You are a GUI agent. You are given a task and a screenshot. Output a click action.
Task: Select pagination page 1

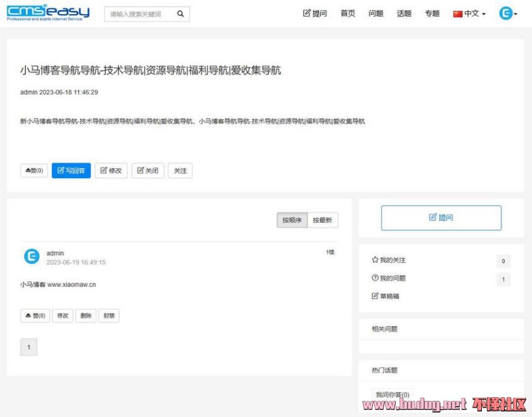click(x=29, y=347)
